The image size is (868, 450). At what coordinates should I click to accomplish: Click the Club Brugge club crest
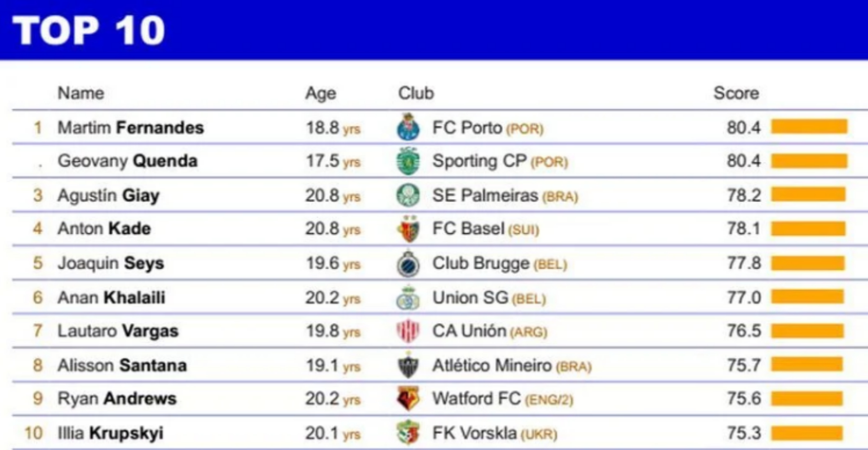408,263
